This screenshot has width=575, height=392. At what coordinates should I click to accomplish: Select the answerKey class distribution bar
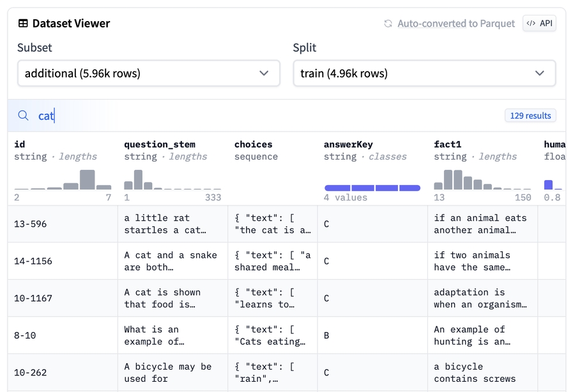372,188
